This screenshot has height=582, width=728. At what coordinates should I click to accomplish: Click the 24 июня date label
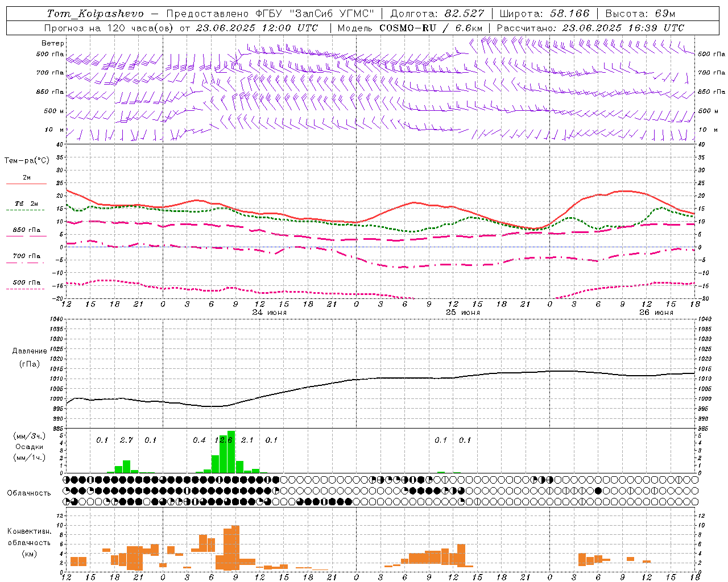pyautogui.click(x=270, y=313)
